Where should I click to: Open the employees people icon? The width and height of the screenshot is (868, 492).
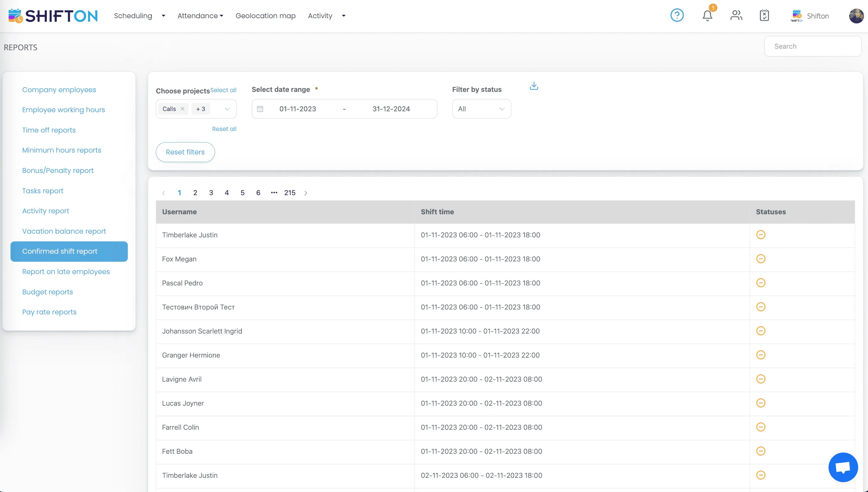[736, 15]
